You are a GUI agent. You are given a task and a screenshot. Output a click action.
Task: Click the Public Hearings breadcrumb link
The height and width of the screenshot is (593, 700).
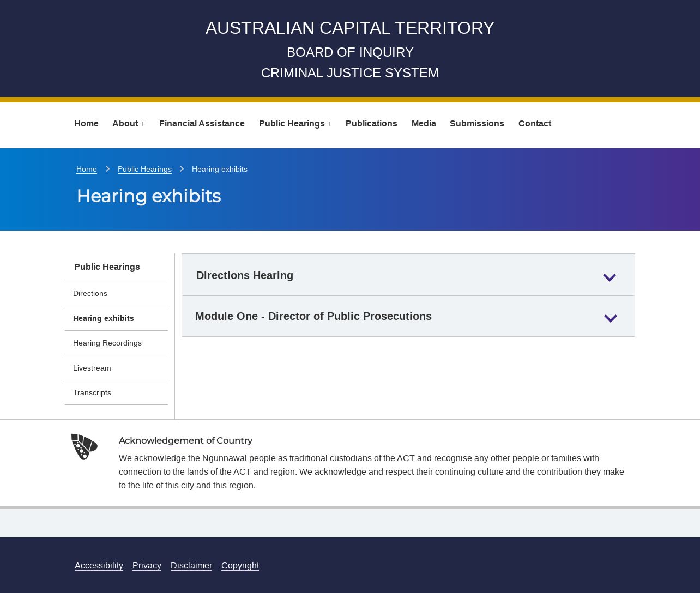(x=144, y=169)
